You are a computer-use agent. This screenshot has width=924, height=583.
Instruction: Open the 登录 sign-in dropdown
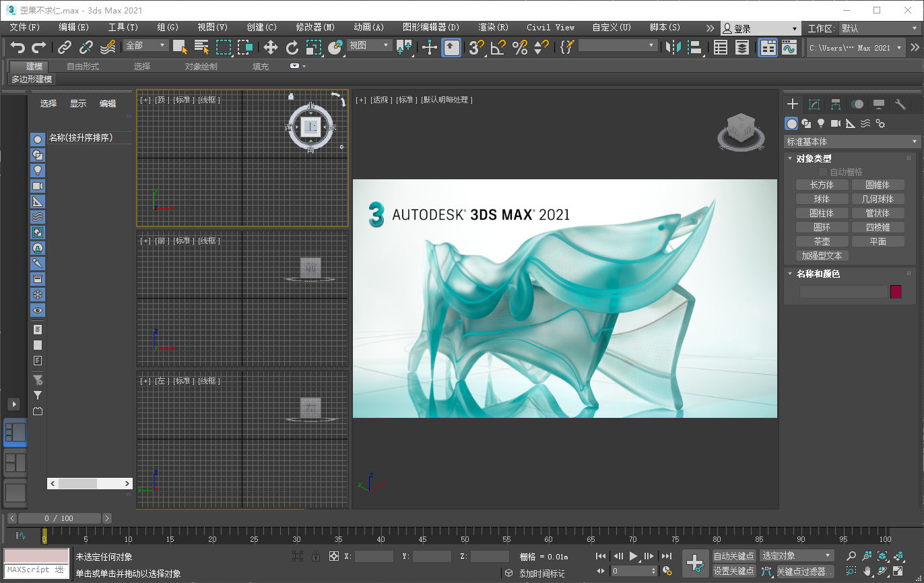(x=760, y=28)
